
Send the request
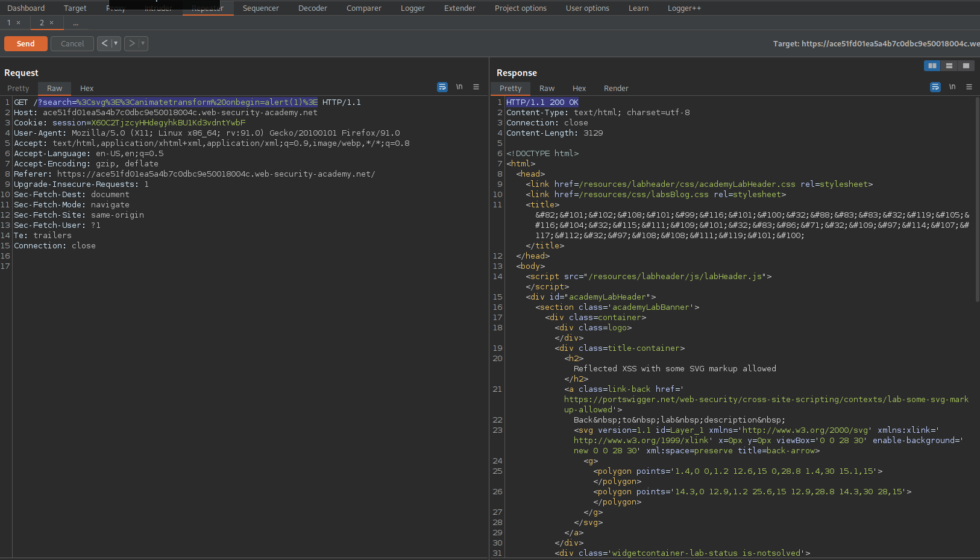25,43
